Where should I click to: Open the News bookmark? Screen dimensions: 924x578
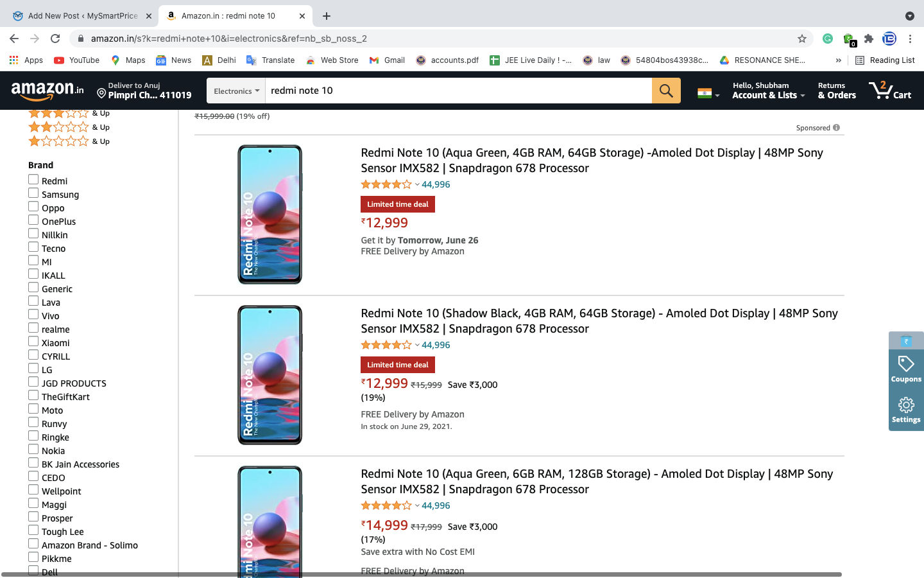coord(174,60)
